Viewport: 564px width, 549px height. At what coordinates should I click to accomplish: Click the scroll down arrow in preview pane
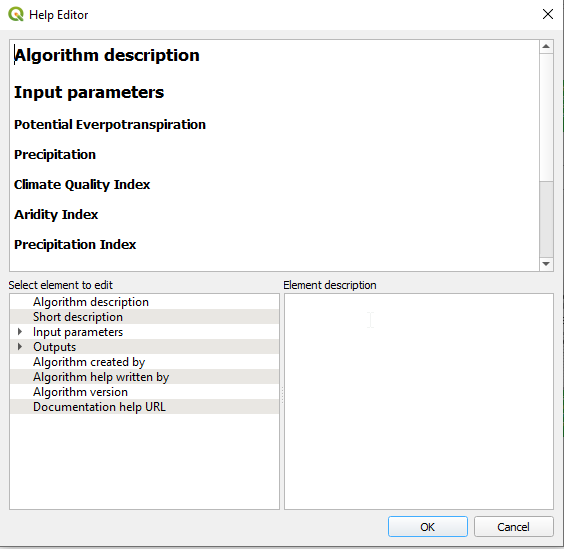[546, 264]
